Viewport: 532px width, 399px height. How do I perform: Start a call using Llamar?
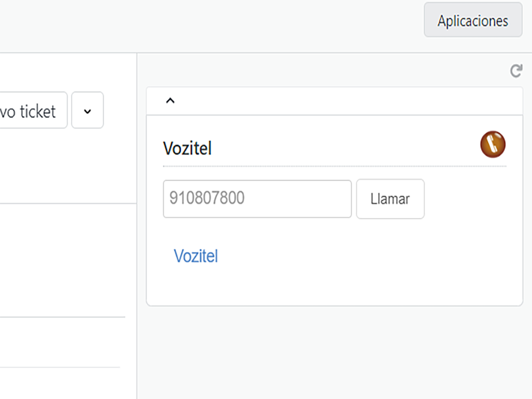[390, 199]
